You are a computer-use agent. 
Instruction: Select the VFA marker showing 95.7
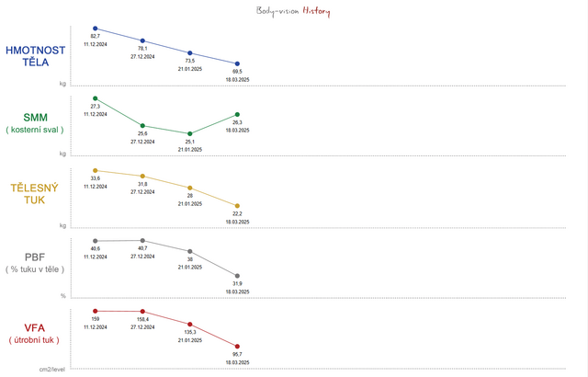click(x=237, y=346)
